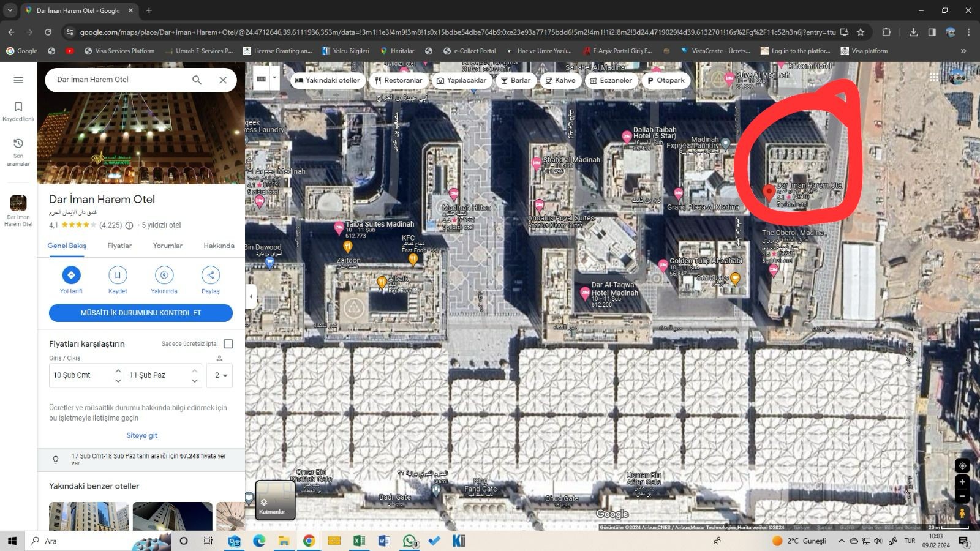Decrease check-in date with down arrow
980x551 pixels.
[x=118, y=381]
